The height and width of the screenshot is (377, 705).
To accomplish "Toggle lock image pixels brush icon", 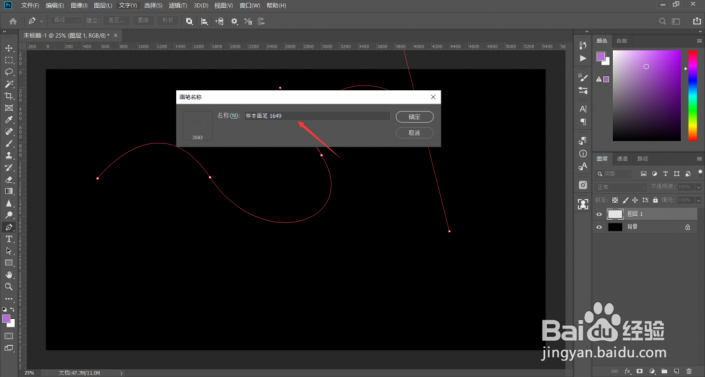I will point(625,200).
